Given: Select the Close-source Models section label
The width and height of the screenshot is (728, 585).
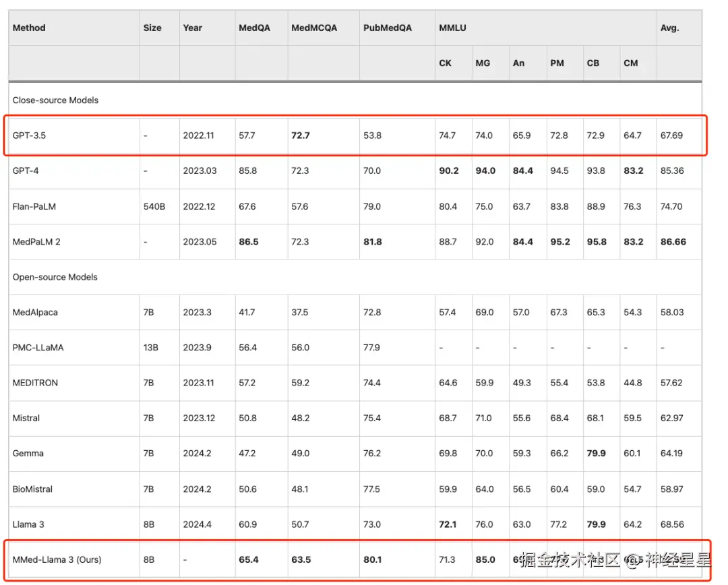Looking at the screenshot, I should coord(55,100).
